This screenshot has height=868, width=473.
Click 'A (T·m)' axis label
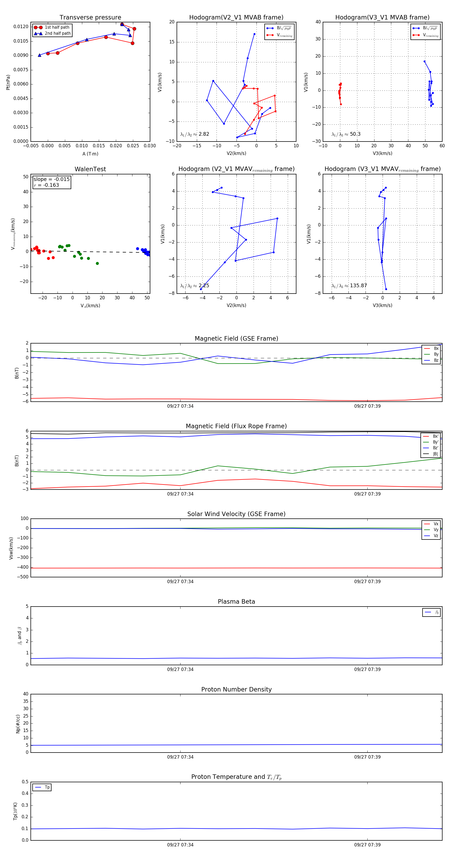click(90, 154)
